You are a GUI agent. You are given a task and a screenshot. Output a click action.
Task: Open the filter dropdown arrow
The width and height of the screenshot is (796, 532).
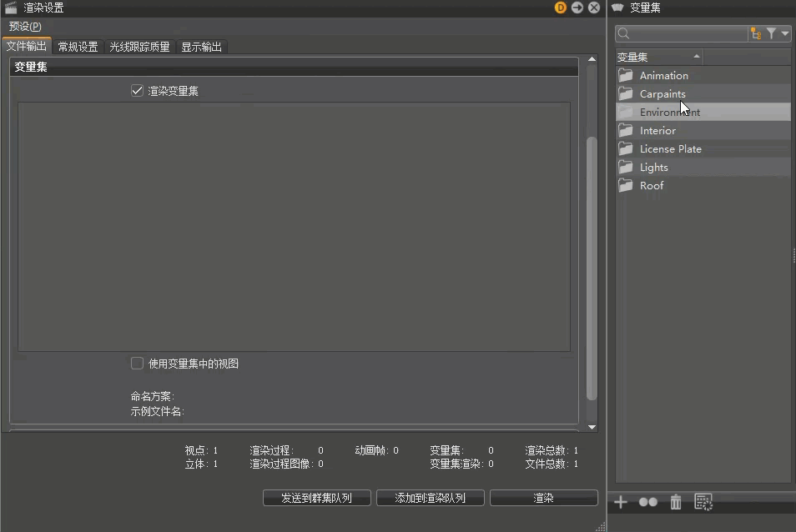pos(785,34)
